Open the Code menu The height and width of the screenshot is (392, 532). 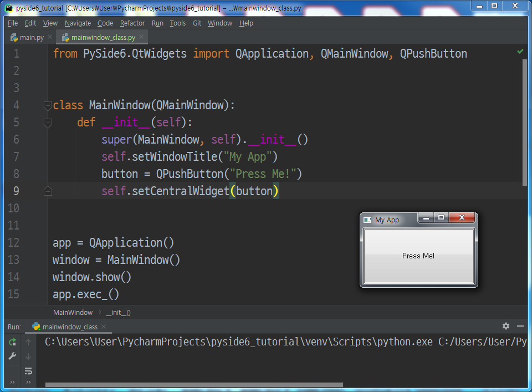(x=105, y=23)
